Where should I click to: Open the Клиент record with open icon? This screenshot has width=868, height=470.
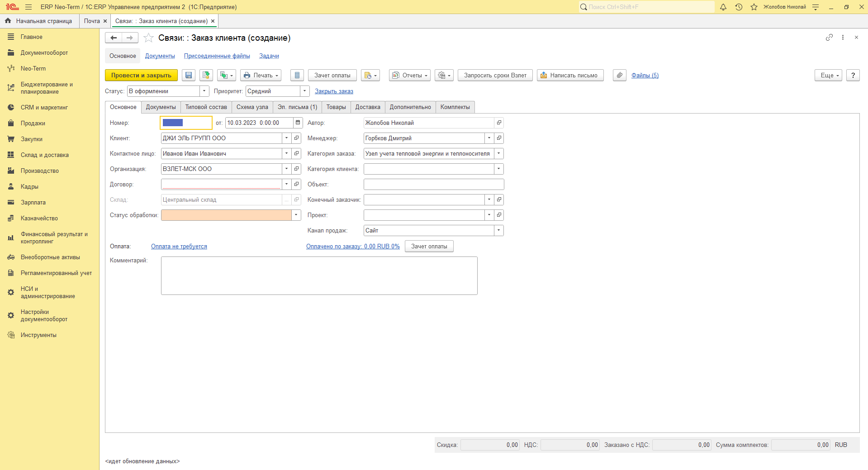point(297,138)
